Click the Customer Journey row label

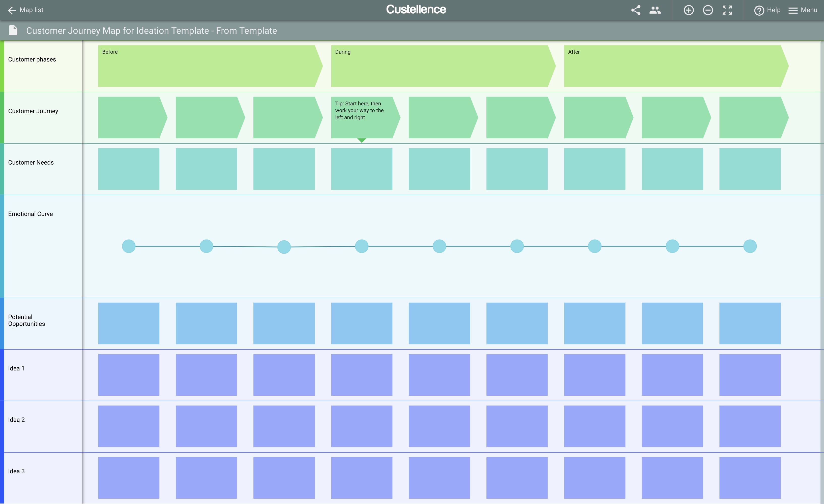pyautogui.click(x=33, y=111)
